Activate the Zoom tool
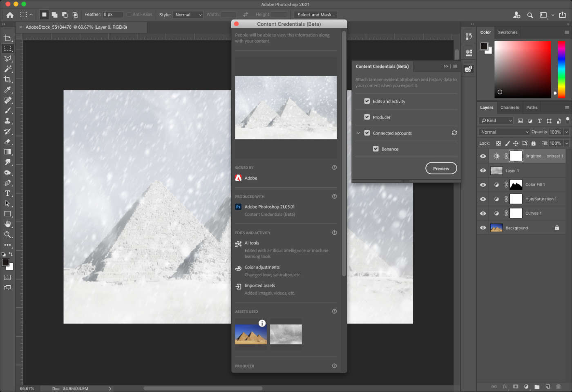Viewport: 572px width, 392px height. (x=7, y=235)
